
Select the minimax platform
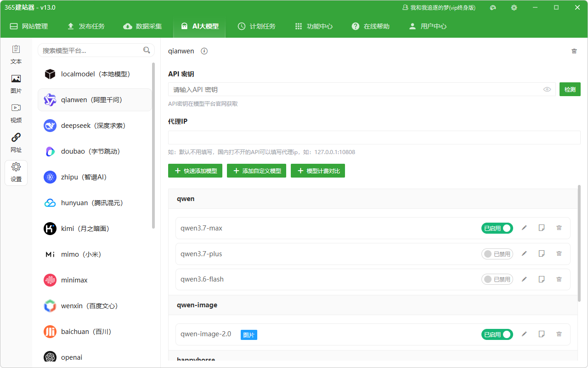pyautogui.click(x=95, y=280)
